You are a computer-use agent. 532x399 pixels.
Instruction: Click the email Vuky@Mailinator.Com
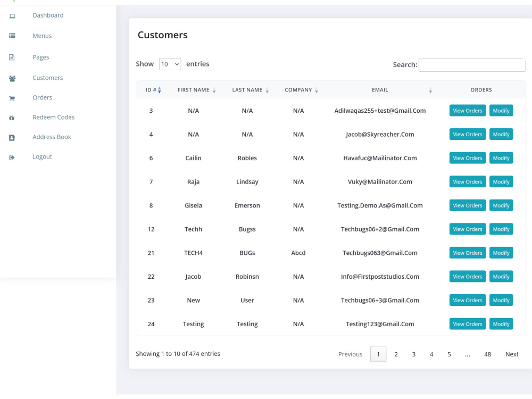click(x=380, y=182)
